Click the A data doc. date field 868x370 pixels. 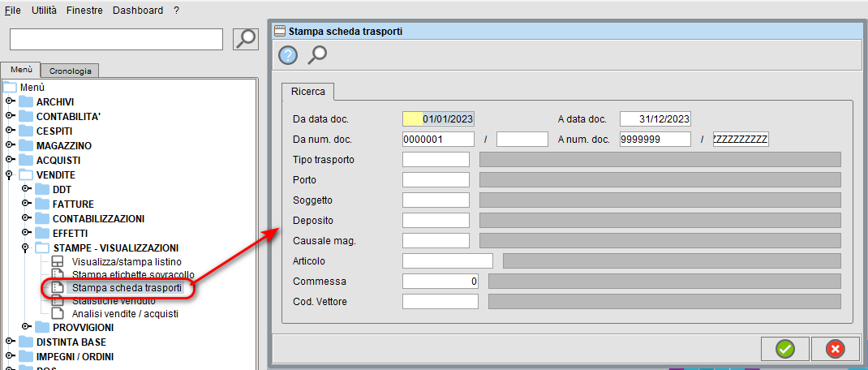coord(655,118)
